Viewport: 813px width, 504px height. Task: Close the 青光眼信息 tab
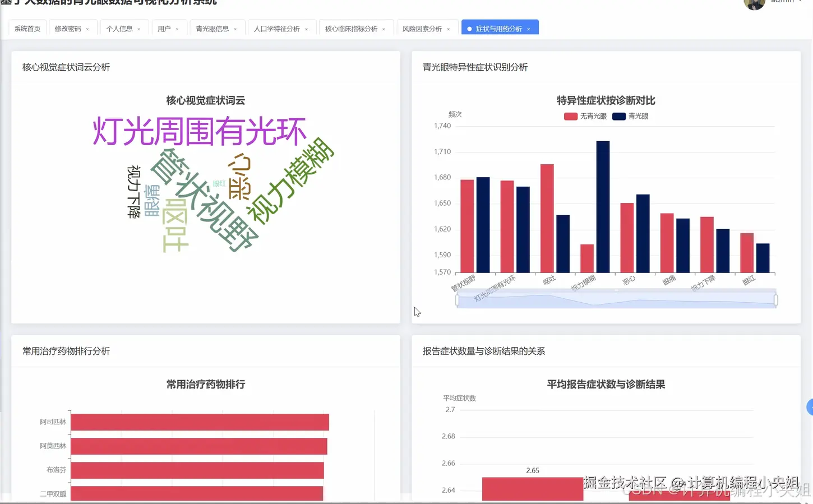coord(235,28)
